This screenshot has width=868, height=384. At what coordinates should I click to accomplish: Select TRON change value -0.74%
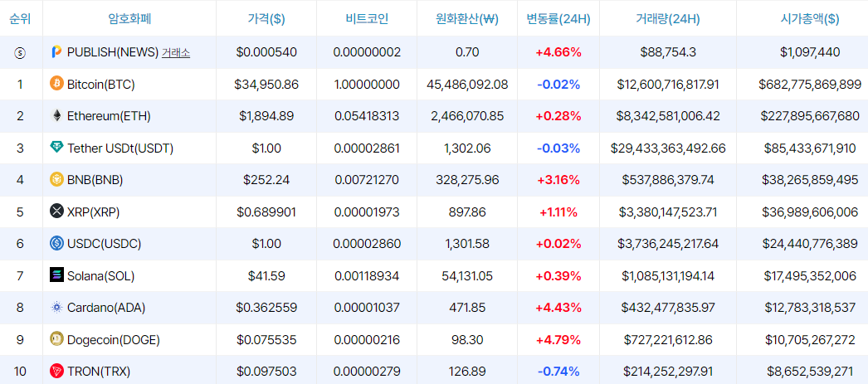coord(558,371)
